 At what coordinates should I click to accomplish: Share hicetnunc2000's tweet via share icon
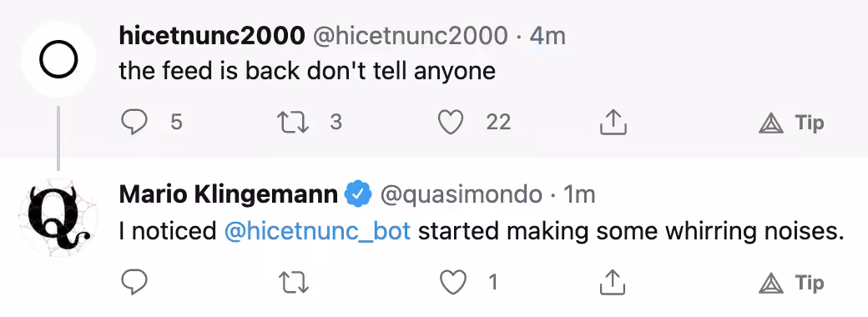click(x=613, y=123)
